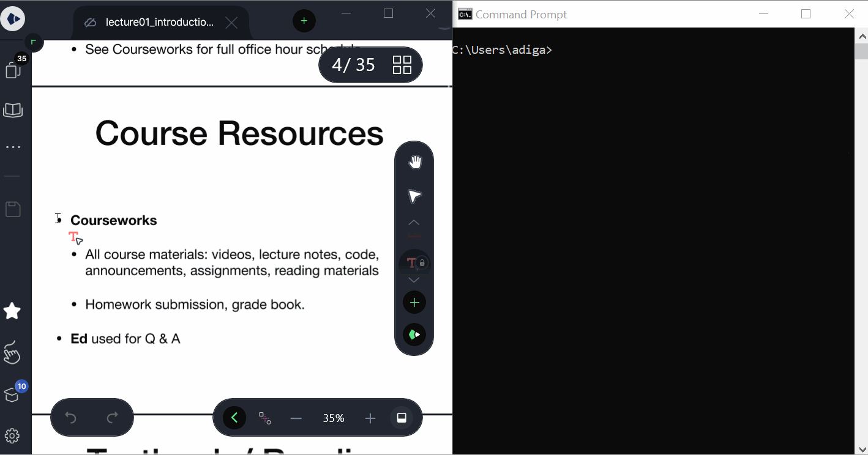Click the Command Prompt scrollbar thumb
Image resolution: width=868 pixels, height=455 pixels.
click(x=861, y=51)
